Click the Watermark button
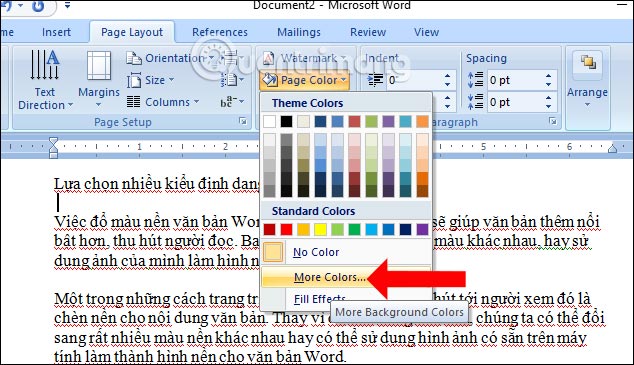 tap(304, 58)
